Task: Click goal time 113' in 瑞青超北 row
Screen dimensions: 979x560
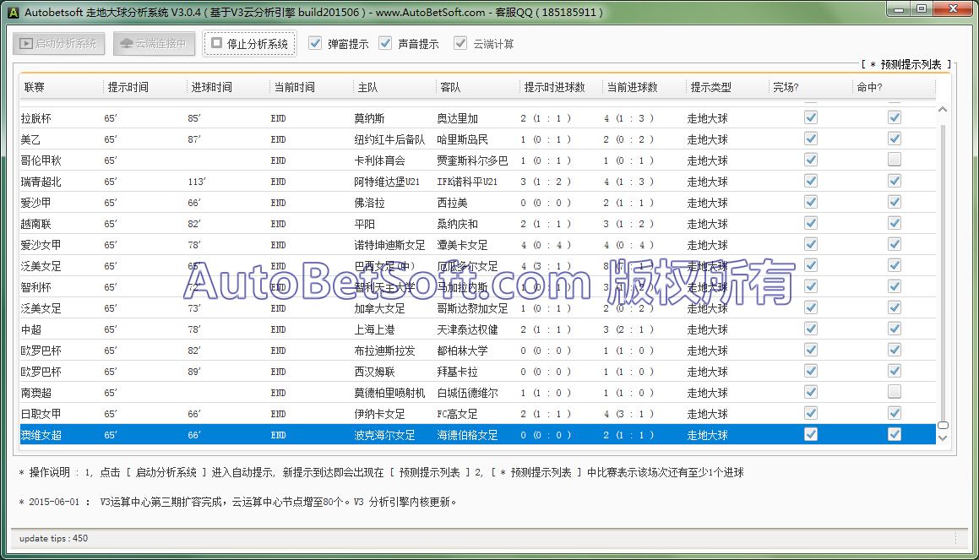Action: [198, 182]
